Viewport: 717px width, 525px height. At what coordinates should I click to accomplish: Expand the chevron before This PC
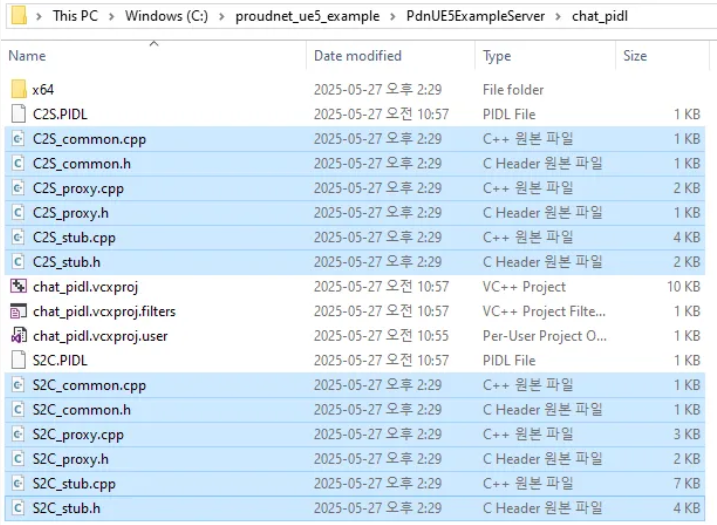[x=39, y=16]
